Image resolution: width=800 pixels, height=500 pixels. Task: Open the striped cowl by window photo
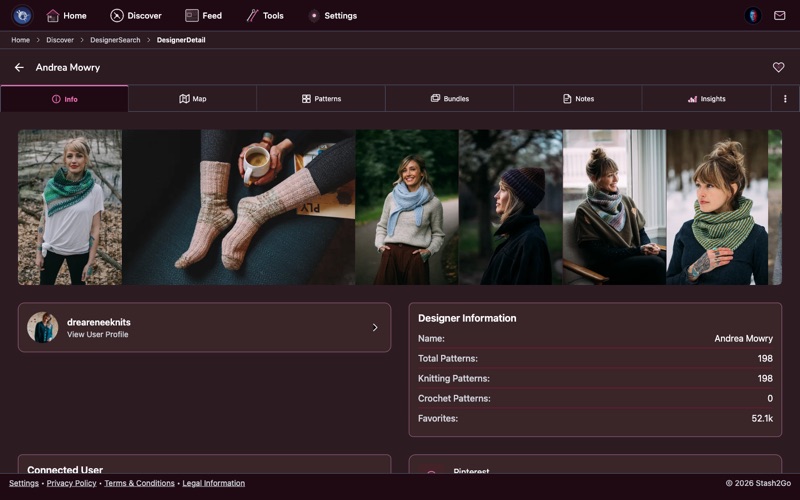click(x=614, y=207)
